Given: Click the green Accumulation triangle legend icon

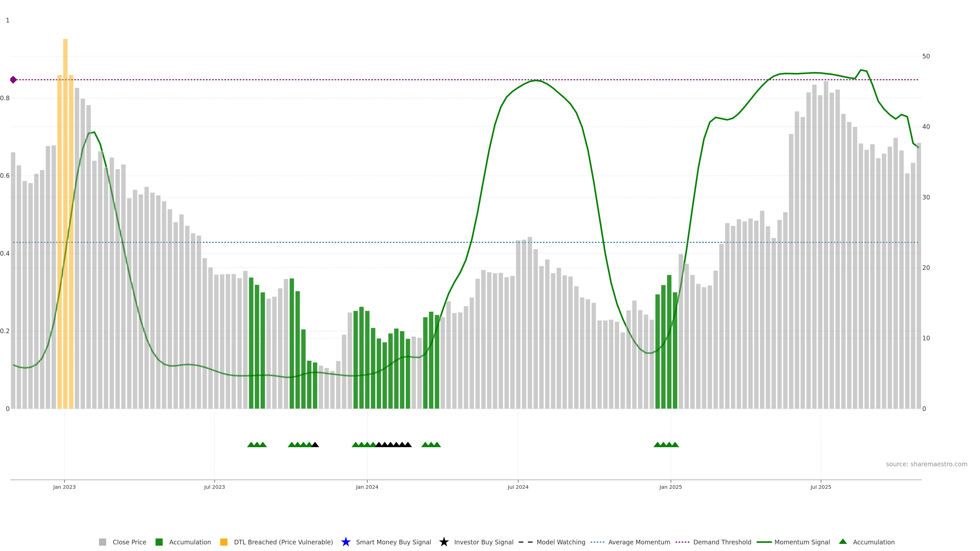Looking at the screenshot, I should click(843, 542).
